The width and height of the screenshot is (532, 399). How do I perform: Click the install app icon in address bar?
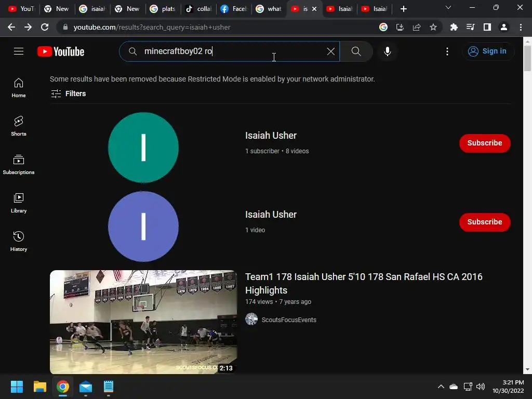pos(400,27)
